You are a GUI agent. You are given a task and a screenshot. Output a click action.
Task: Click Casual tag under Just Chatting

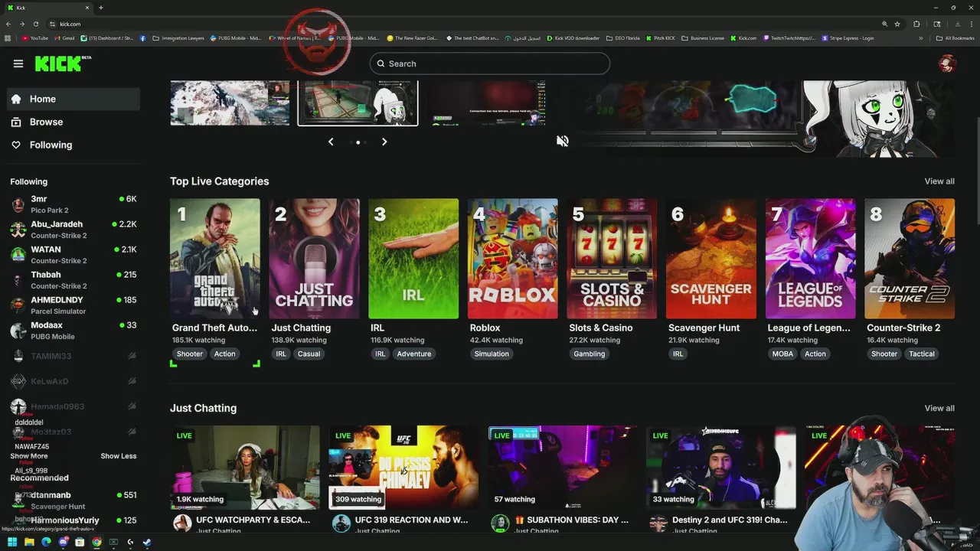coord(309,354)
